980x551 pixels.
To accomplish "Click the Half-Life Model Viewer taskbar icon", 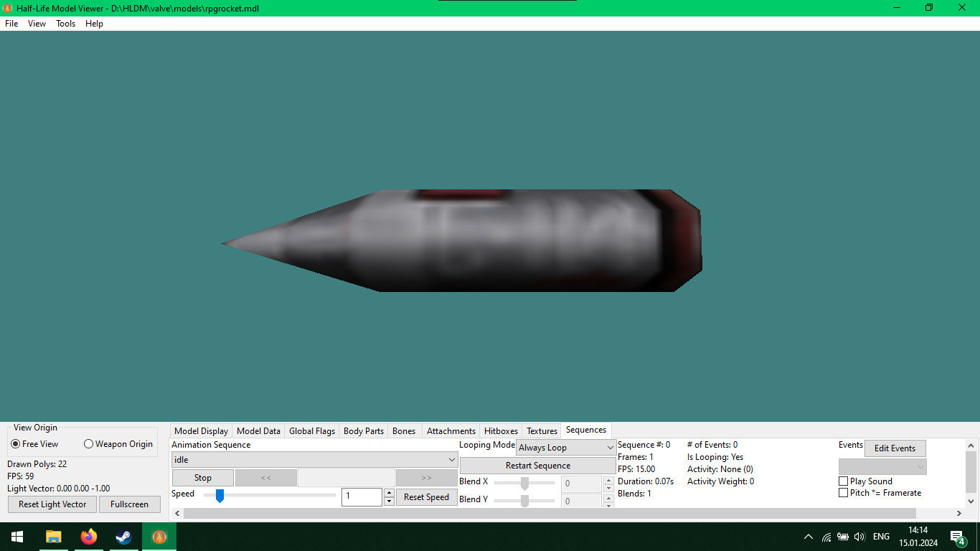I will tap(159, 536).
